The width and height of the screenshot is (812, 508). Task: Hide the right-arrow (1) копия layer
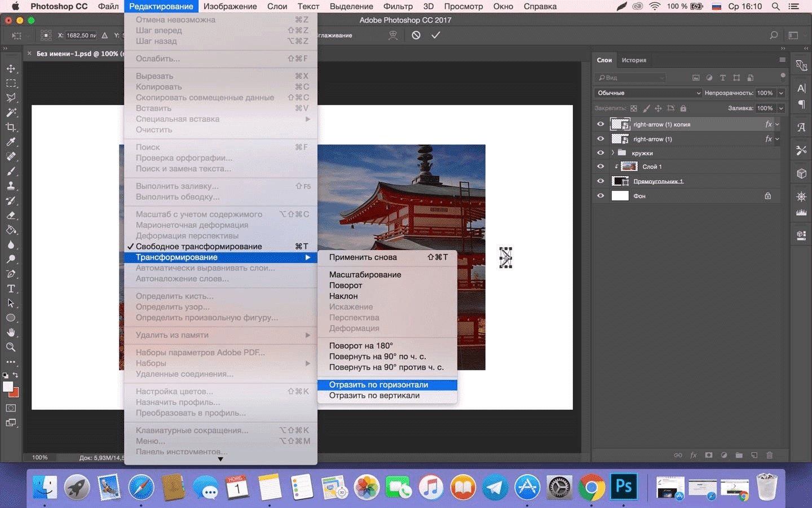pos(600,124)
